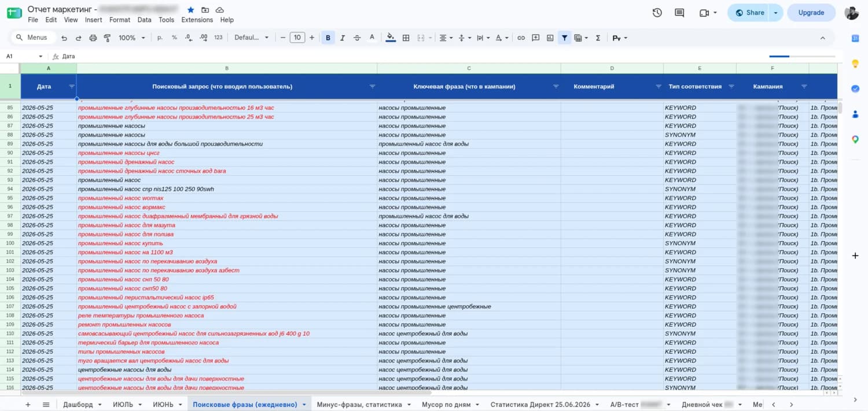The image size is (868, 411).
Task: Format as percent button
Action: [174, 38]
